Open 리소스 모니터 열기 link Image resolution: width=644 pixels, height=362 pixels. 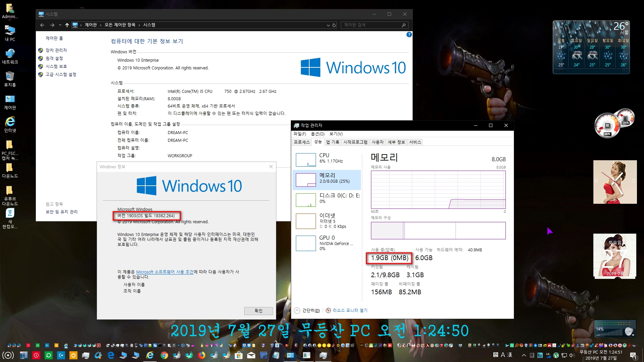[x=350, y=310]
